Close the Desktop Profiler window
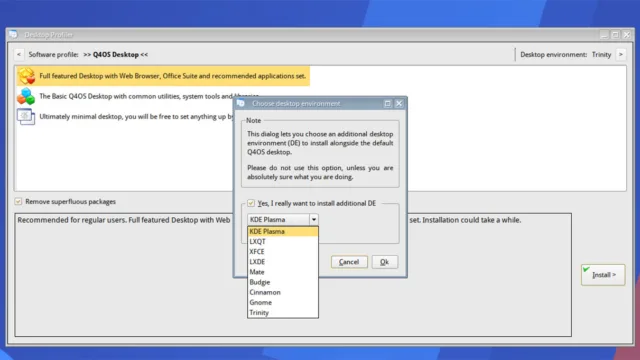 point(627,35)
